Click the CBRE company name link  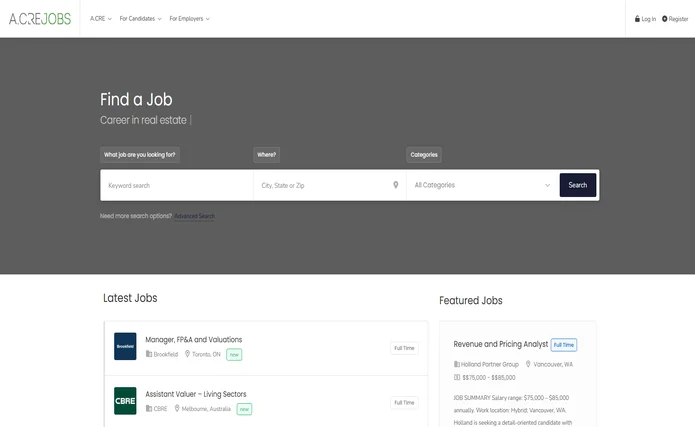(x=160, y=409)
